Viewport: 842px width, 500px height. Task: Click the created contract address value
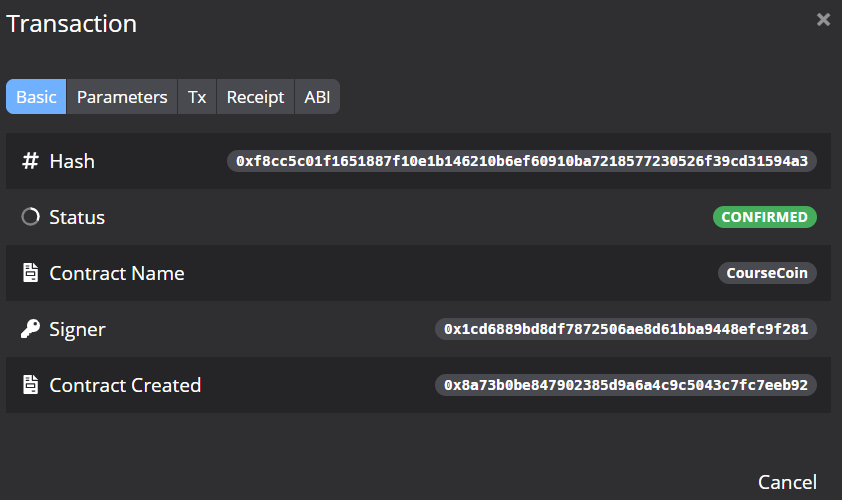626,385
